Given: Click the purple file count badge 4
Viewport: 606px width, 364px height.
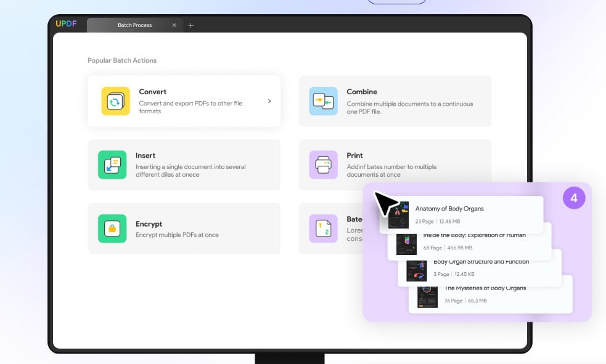Looking at the screenshot, I should coord(574,198).
